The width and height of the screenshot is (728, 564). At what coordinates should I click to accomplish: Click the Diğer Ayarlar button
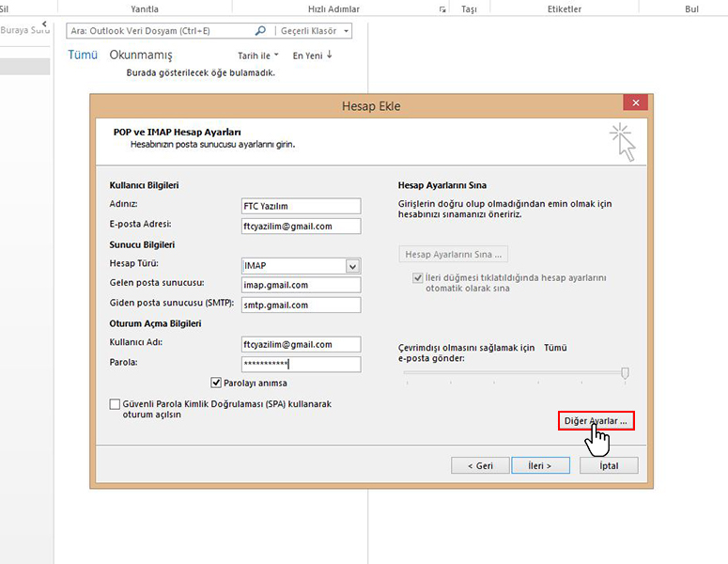(596, 421)
